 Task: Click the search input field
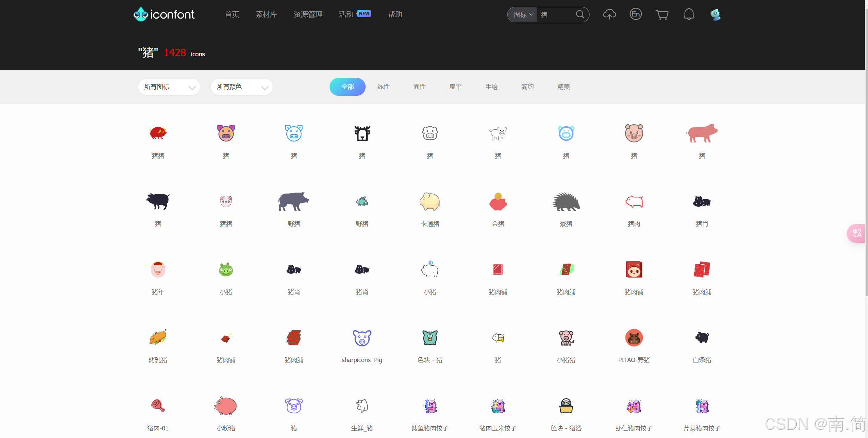tap(556, 15)
